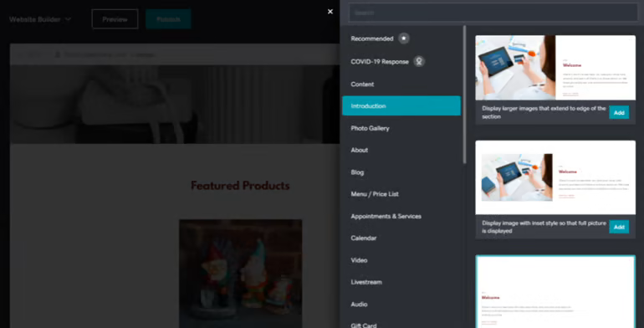Select the edge-extending image layout thumbnail
The height and width of the screenshot is (328, 644).
[x=555, y=68]
